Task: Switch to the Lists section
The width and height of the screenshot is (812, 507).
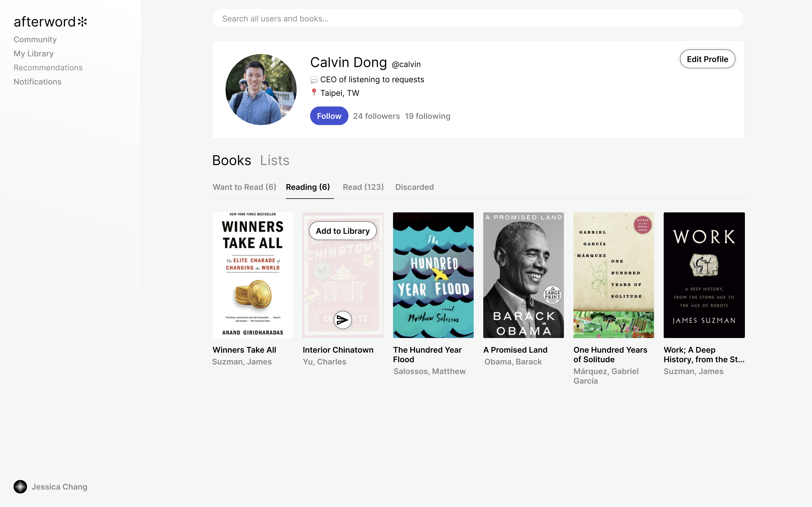Action: (274, 161)
